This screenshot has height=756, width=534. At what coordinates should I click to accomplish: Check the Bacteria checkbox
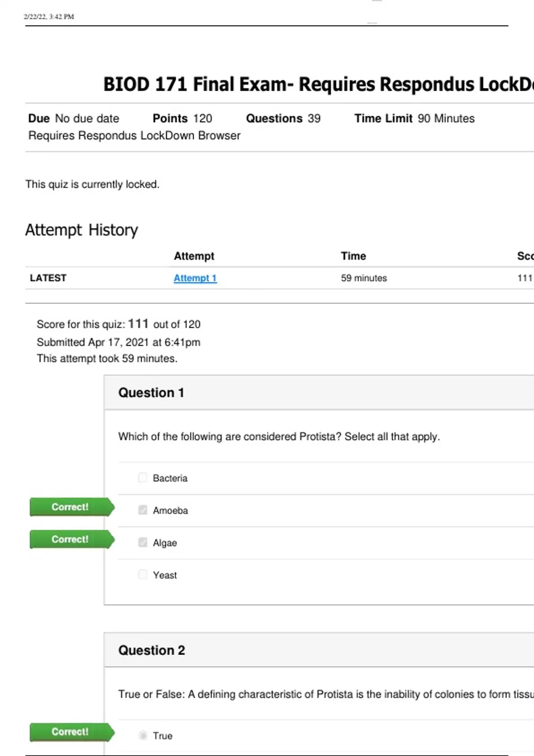pos(142,478)
